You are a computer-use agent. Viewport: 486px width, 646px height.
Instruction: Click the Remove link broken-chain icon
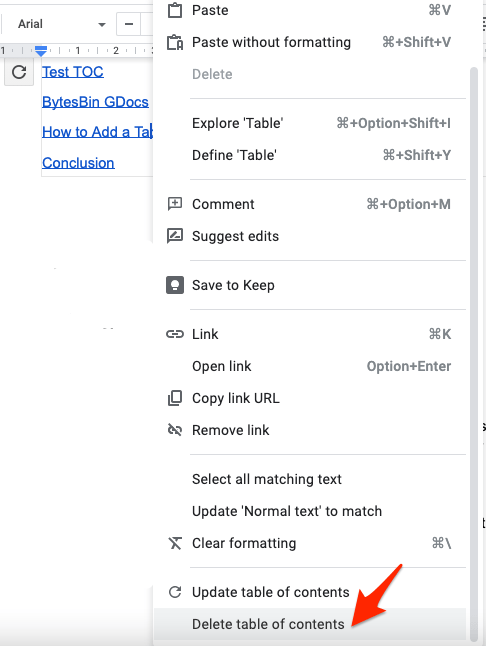(x=175, y=430)
